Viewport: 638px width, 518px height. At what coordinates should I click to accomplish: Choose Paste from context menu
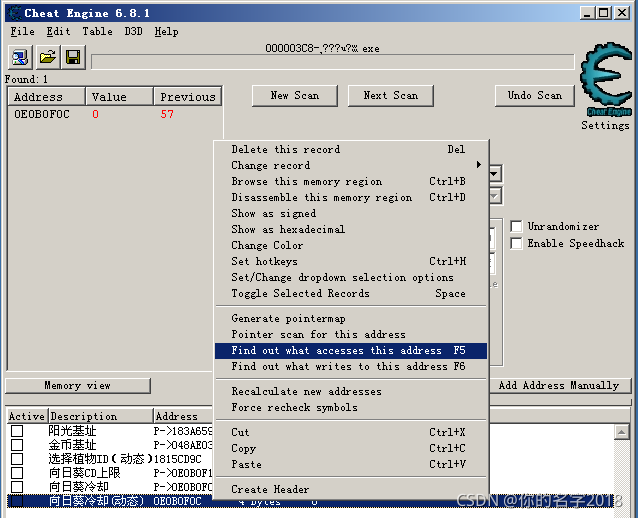coord(351,464)
